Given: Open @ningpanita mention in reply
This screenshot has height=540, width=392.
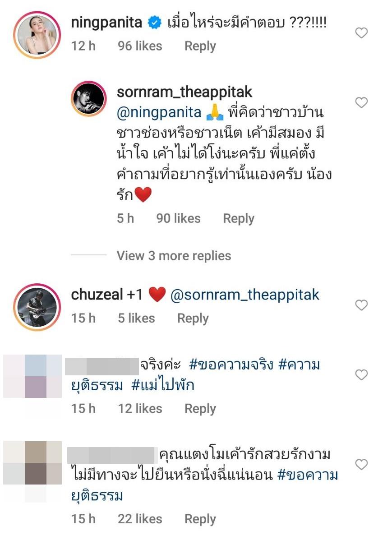Looking at the screenshot, I should [x=159, y=113].
